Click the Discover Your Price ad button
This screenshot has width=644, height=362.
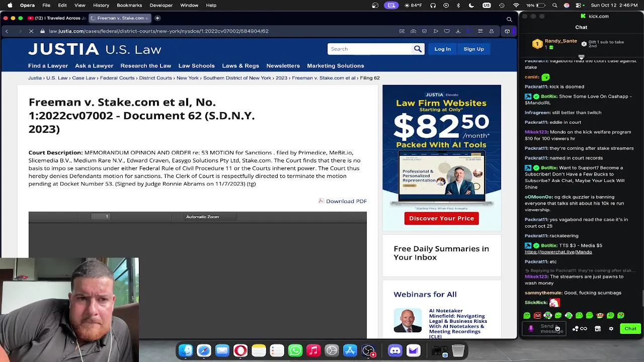441,218
